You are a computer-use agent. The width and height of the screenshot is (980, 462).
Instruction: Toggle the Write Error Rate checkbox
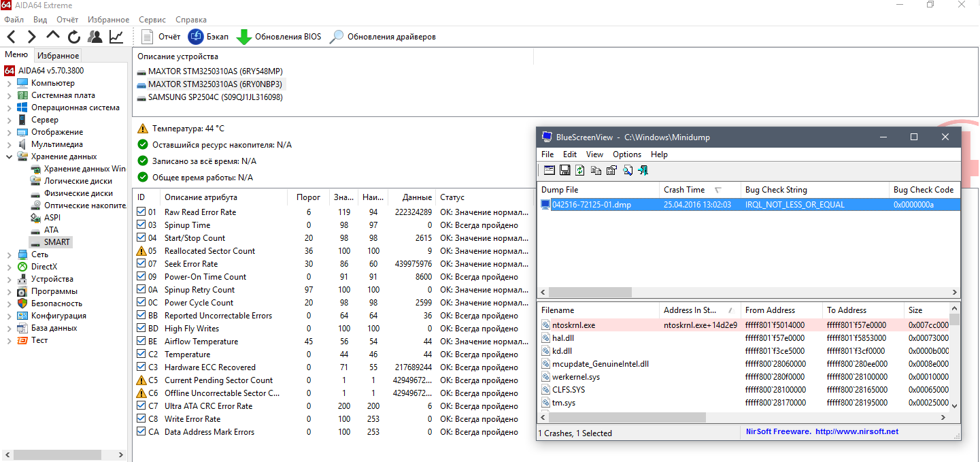point(141,419)
